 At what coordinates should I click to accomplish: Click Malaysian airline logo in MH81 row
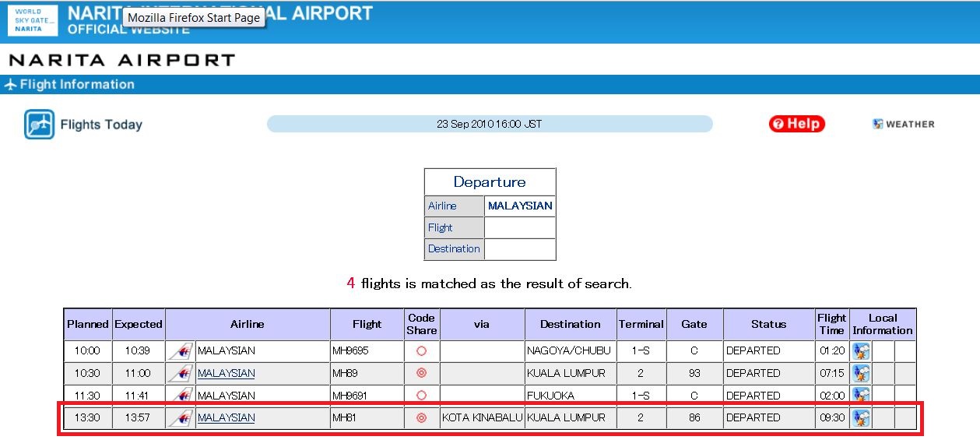click(x=181, y=418)
